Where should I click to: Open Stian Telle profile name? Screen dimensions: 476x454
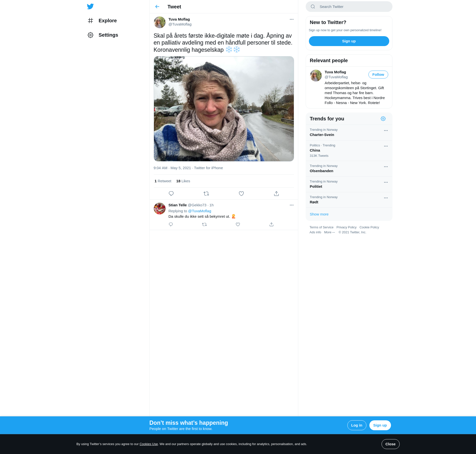(178, 205)
